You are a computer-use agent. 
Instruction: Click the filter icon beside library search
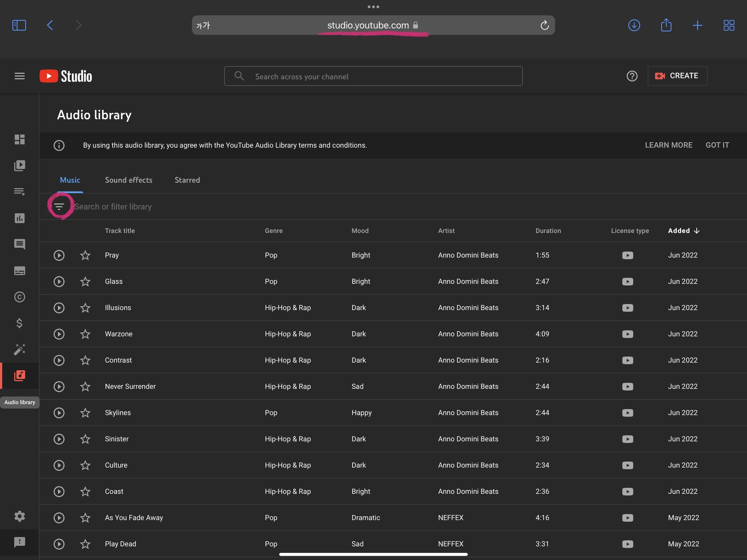pyautogui.click(x=59, y=206)
